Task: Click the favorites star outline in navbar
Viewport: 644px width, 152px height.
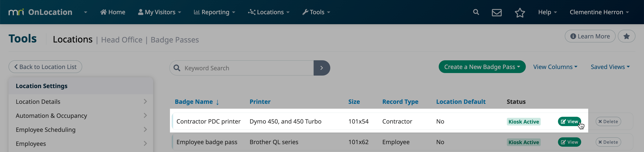Action: (x=519, y=12)
